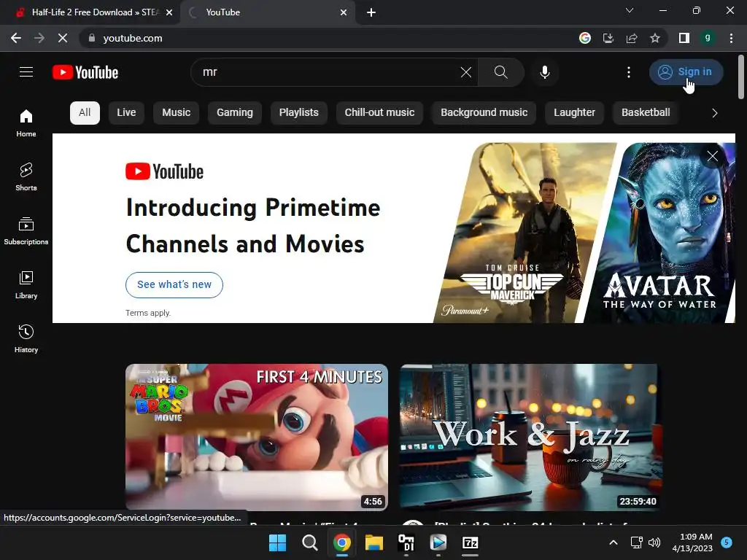Search with your voice microphone icon
Viewport: 747px width, 560px height.
(545, 72)
